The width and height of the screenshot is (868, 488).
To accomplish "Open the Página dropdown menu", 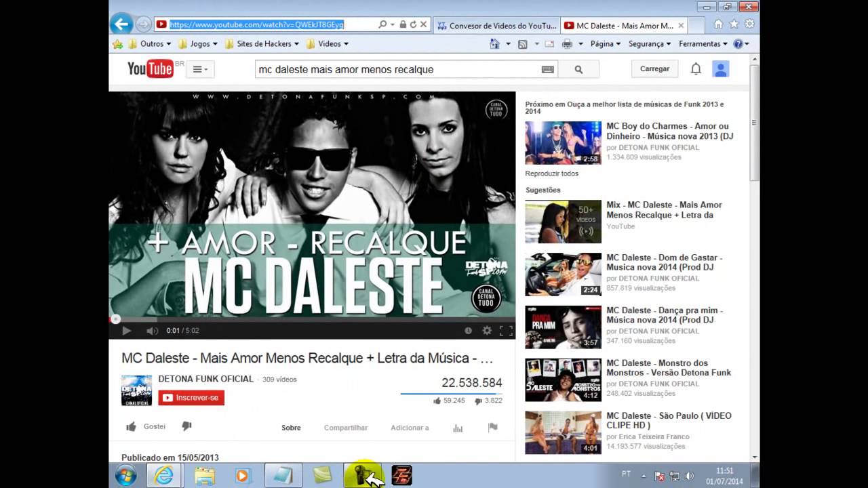I will (x=605, y=44).
